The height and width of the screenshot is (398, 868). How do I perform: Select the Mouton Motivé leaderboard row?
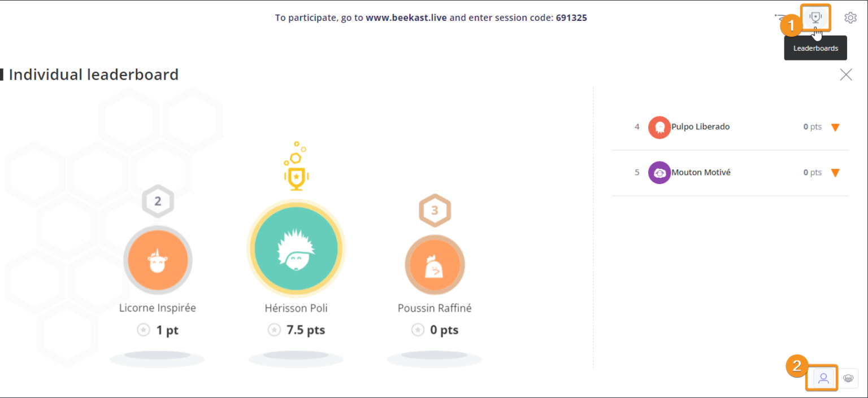730,173
